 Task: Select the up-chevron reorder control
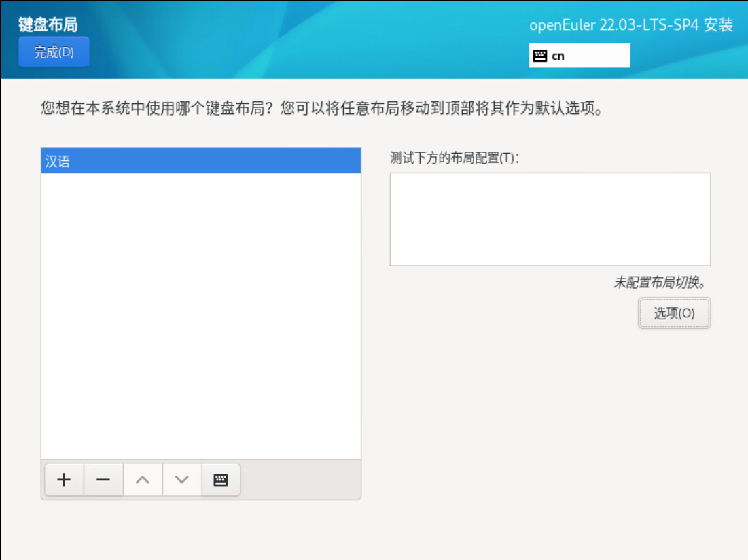pos(142,479)
